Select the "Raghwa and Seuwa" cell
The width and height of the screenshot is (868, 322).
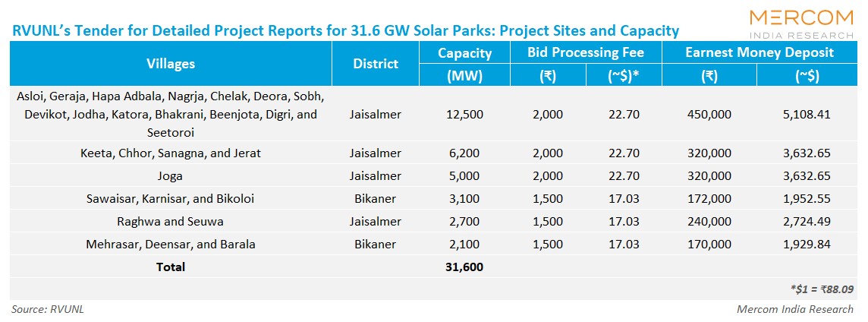click(x=171, y=221)
